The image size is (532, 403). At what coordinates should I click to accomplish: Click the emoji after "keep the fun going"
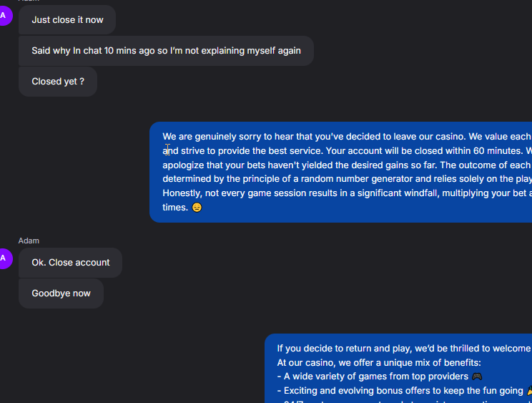pos(529,391)
